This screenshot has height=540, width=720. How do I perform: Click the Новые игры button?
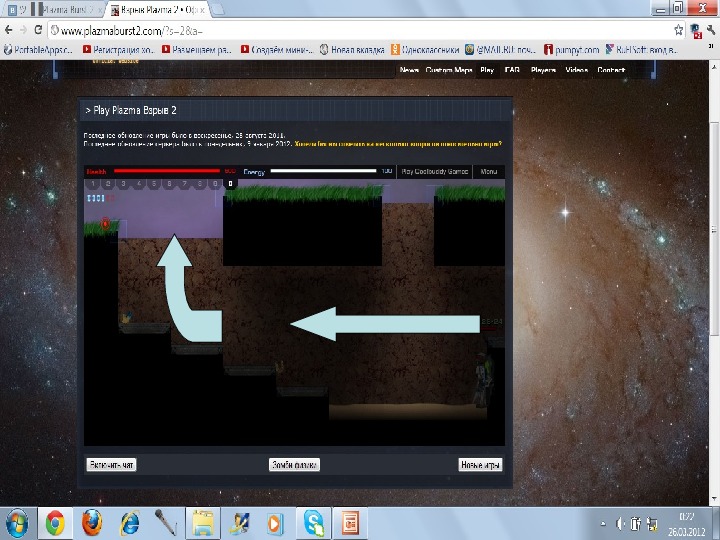[480, 465]
